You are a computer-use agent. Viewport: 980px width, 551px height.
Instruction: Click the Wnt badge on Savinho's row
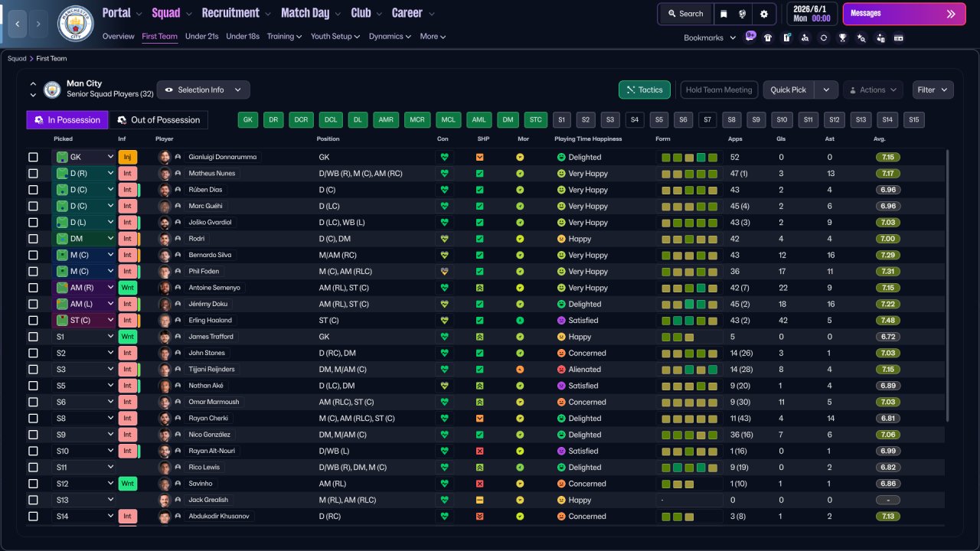click(x=127, y=484)
